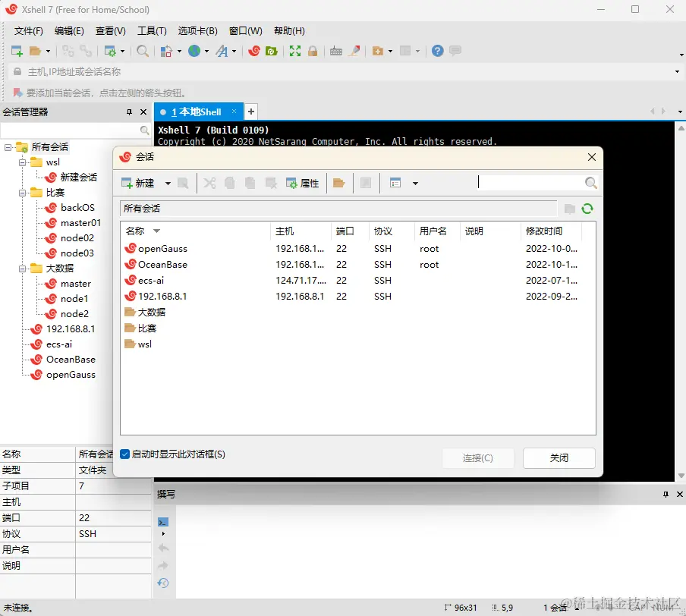Close the 会话 dialog with X
Image resolution: width=686 pixels, height=616 pixels.
point(591,157)
